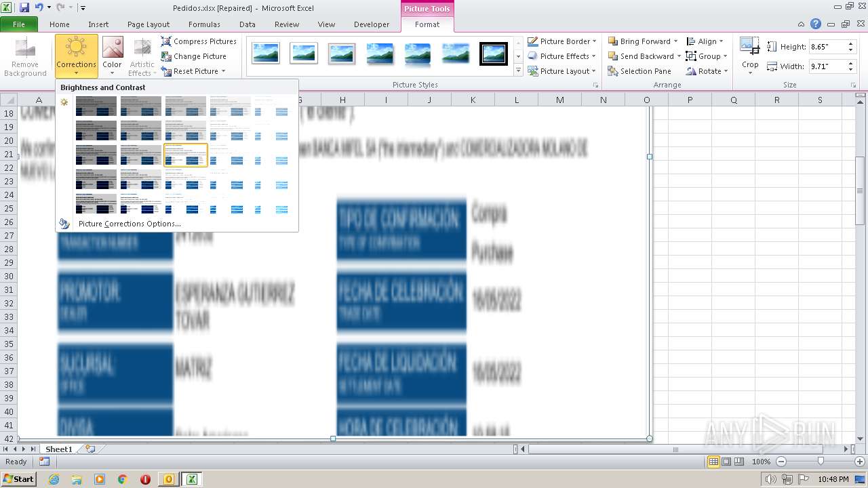Switch to the Formulas tab
Image resolution: width=868 pixels, height=488 pixels.
[x=204, y=24]
